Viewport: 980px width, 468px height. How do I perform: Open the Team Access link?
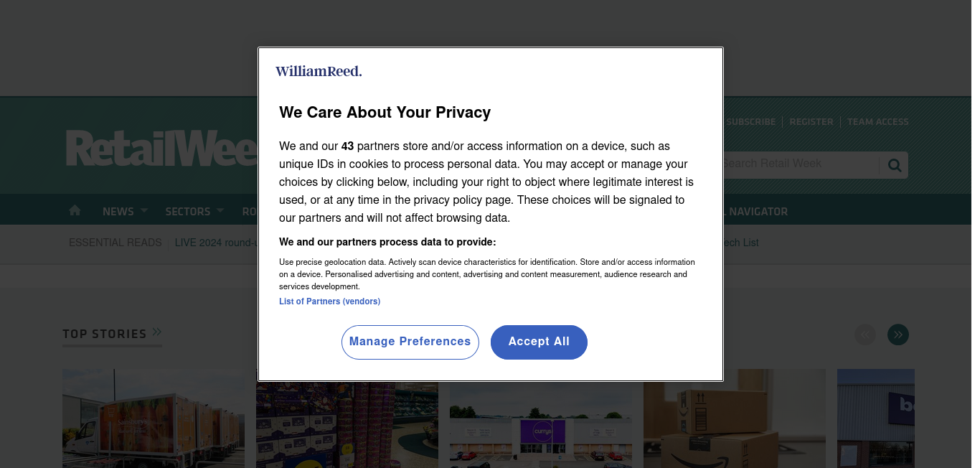coord(878,122)
